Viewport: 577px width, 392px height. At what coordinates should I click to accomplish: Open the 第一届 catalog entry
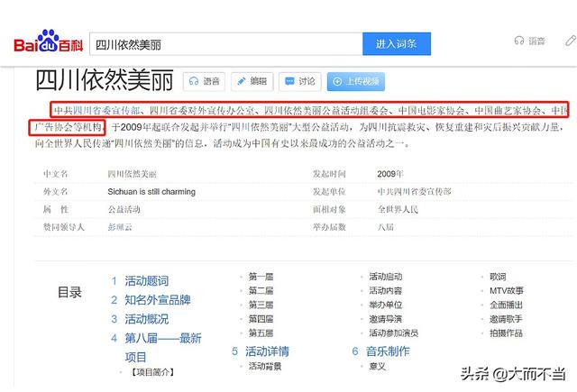(261, 277)
